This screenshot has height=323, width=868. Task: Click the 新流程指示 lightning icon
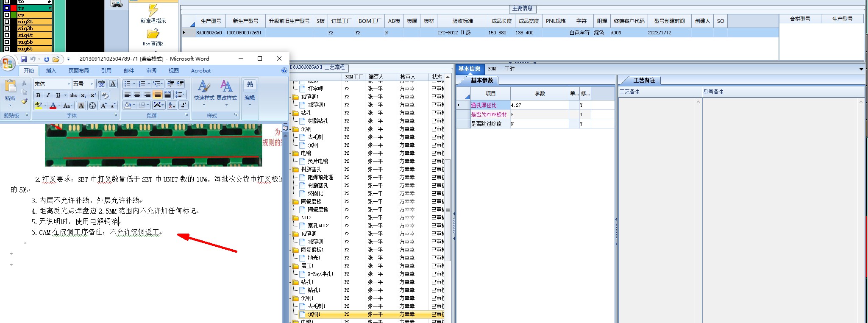point(153,10)
